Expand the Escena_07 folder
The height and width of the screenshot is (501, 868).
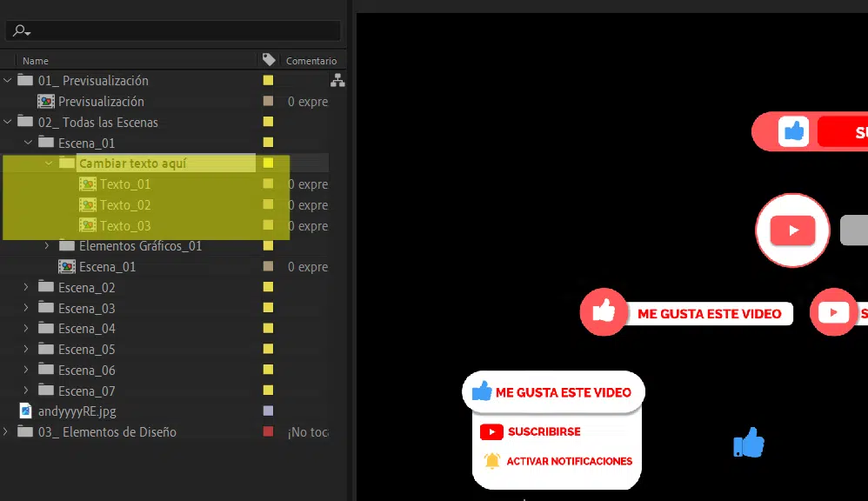tap(26, 391)
